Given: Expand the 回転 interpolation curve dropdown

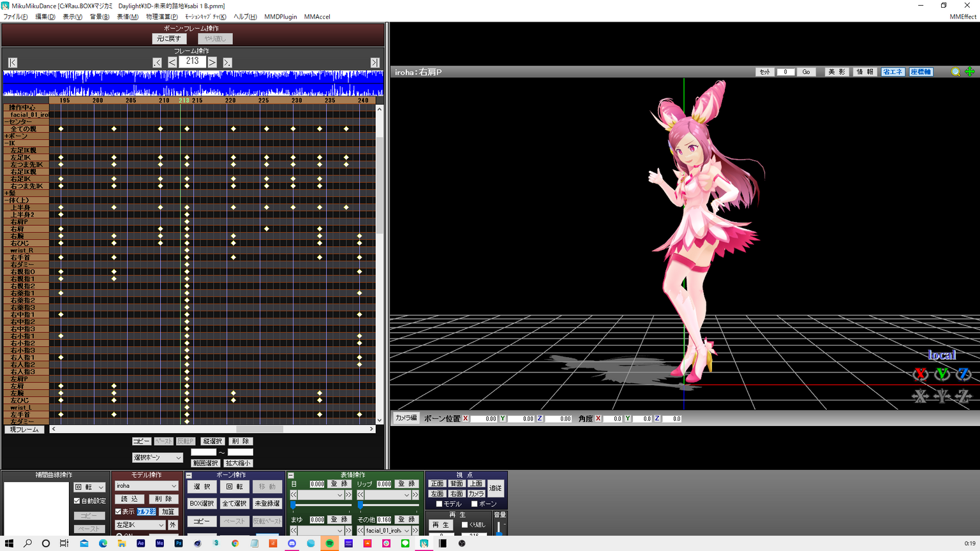Looking at the screenshot, I should coord(89,487).
